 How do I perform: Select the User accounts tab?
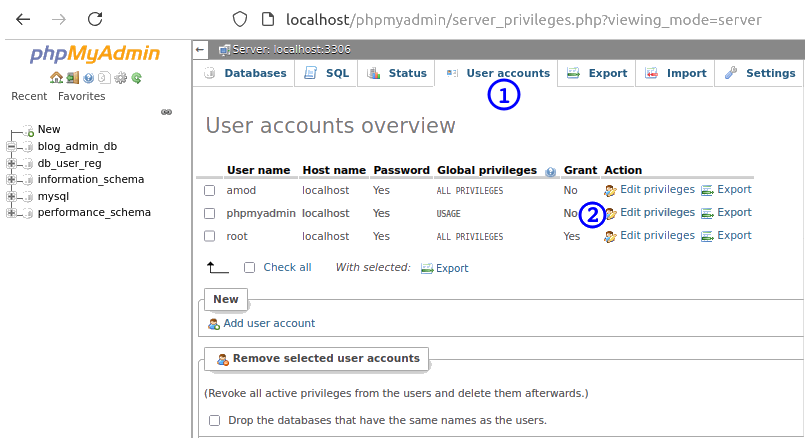tap(497, 74)
